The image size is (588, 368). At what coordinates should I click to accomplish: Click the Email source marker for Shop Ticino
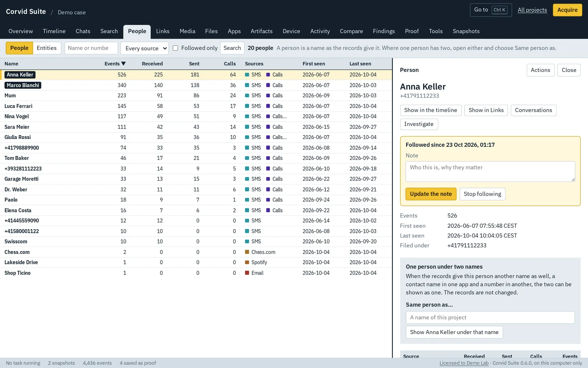click(x=247, y=273)
